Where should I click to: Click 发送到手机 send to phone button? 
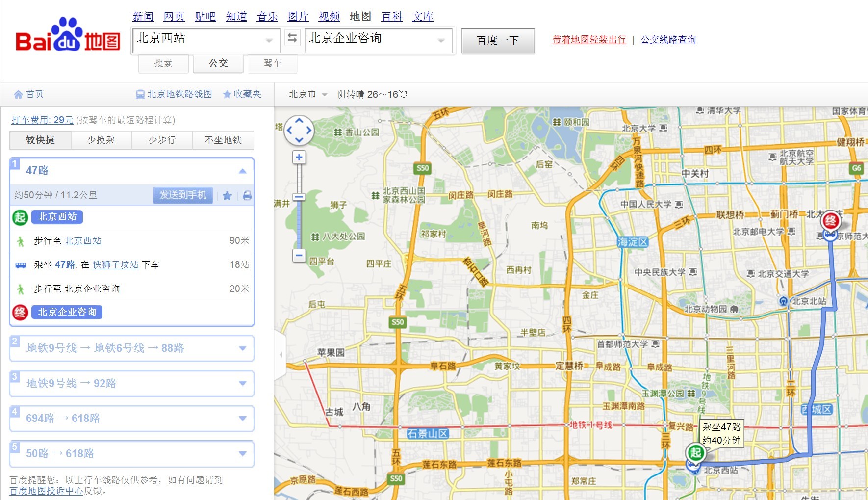click(x=182, y=195)
